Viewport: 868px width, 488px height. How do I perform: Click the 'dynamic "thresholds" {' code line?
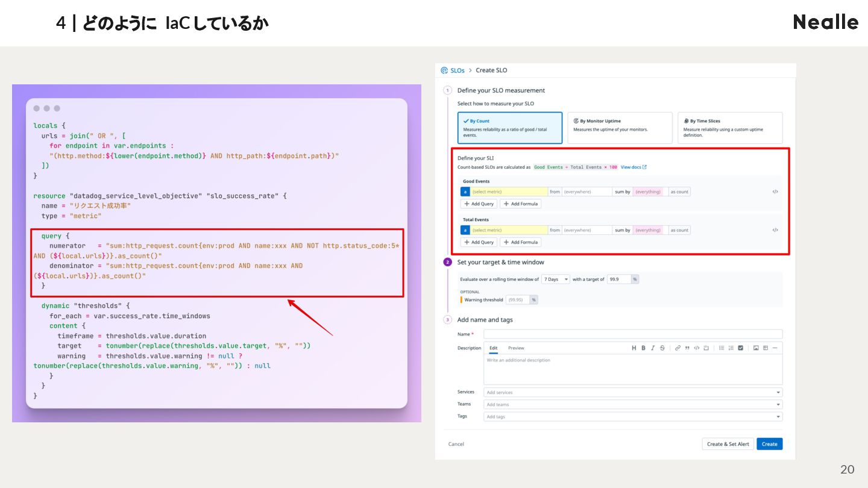(86, 305)
